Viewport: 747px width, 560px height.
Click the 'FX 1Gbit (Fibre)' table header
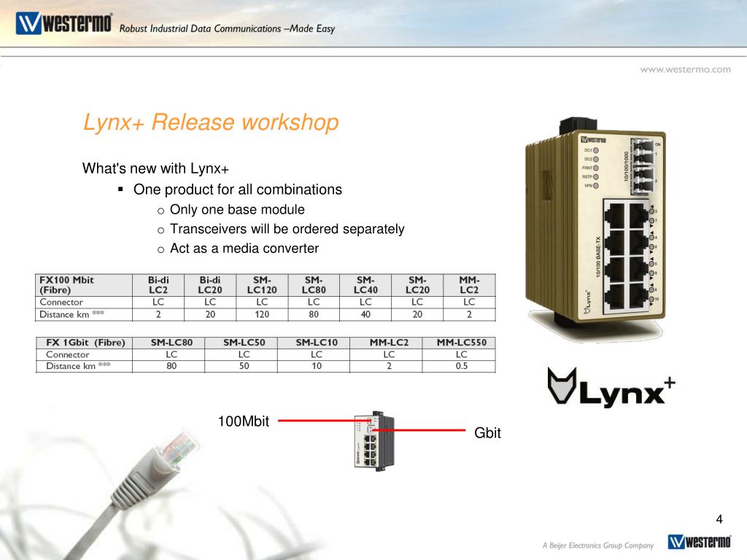point(85,343)
